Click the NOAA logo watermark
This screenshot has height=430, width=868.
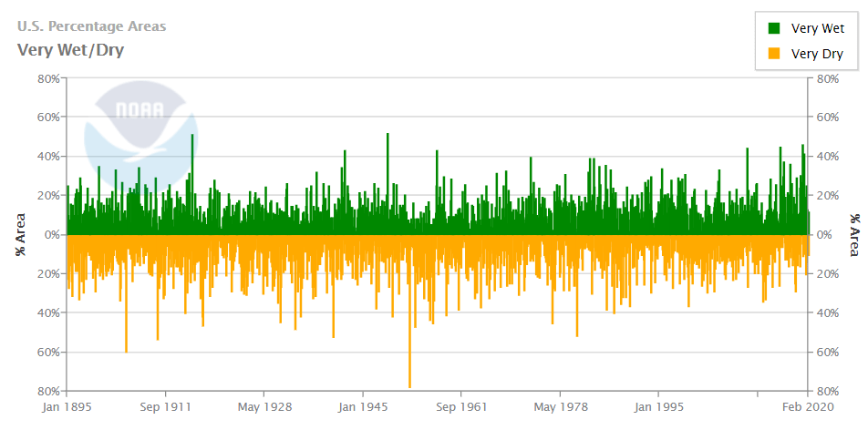(139, 128)
